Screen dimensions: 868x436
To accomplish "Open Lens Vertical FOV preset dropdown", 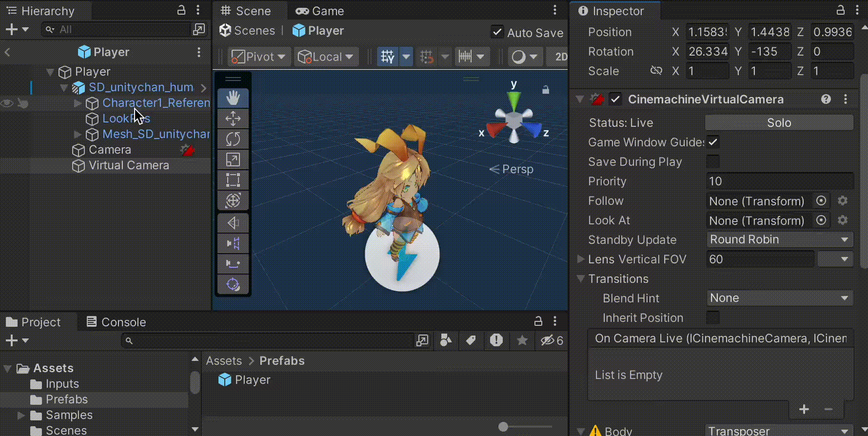I will coord(835,259).
